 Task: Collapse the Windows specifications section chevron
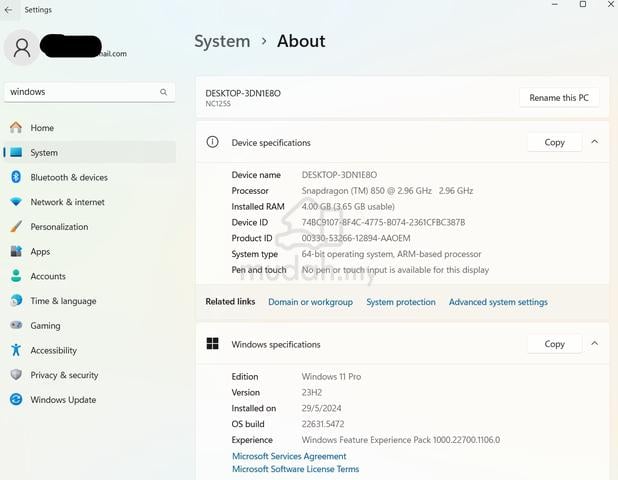(595, 344)
